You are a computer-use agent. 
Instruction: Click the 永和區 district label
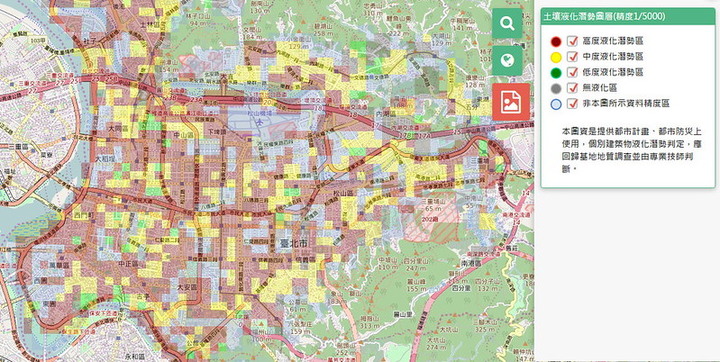(x=135, y=356)
